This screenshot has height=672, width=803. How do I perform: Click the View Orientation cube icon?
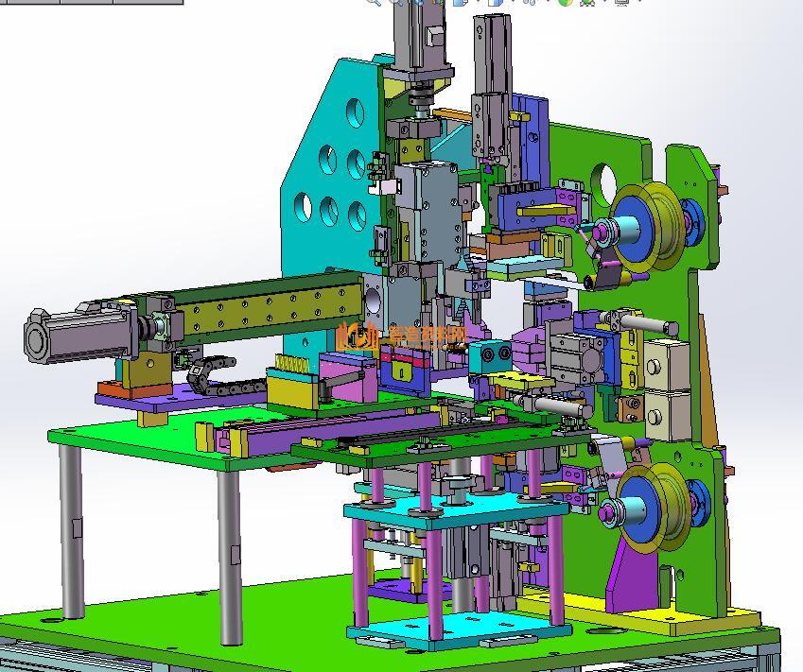[460, 2]
